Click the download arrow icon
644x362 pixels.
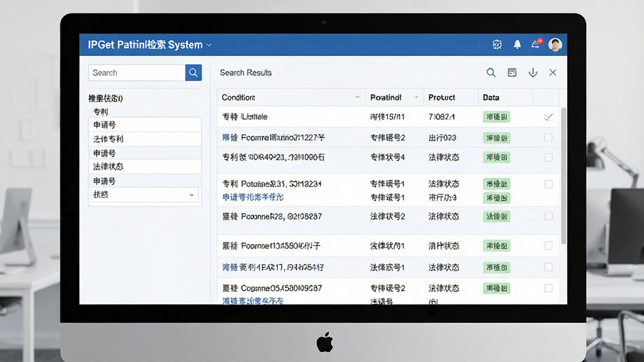click(533, 73)
